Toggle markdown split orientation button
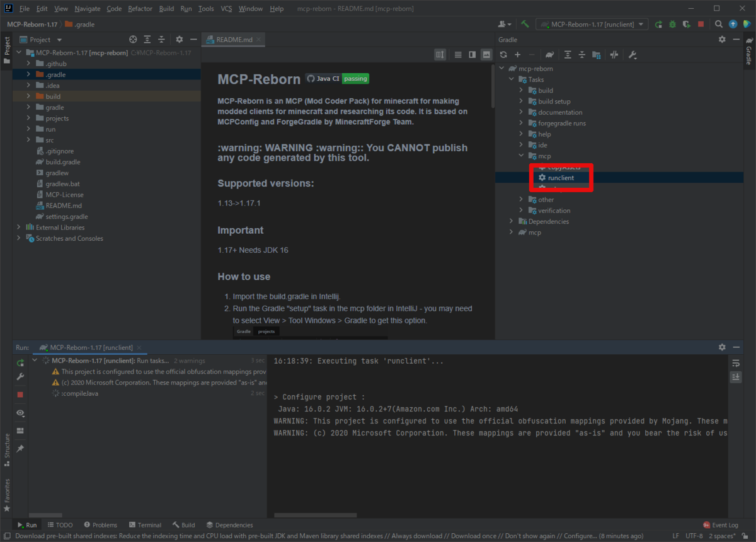The image size is (756, 542). coord(440,55)
